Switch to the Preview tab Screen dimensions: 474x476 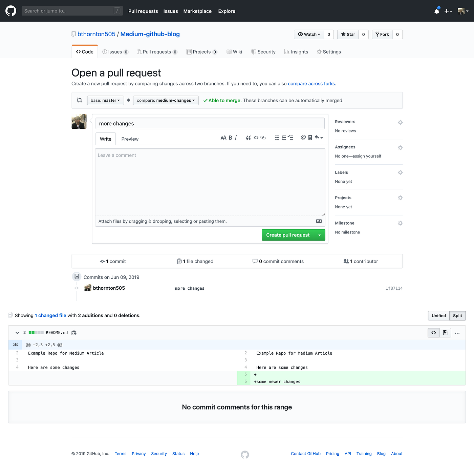pyautogui.click(x=130, y=139)
